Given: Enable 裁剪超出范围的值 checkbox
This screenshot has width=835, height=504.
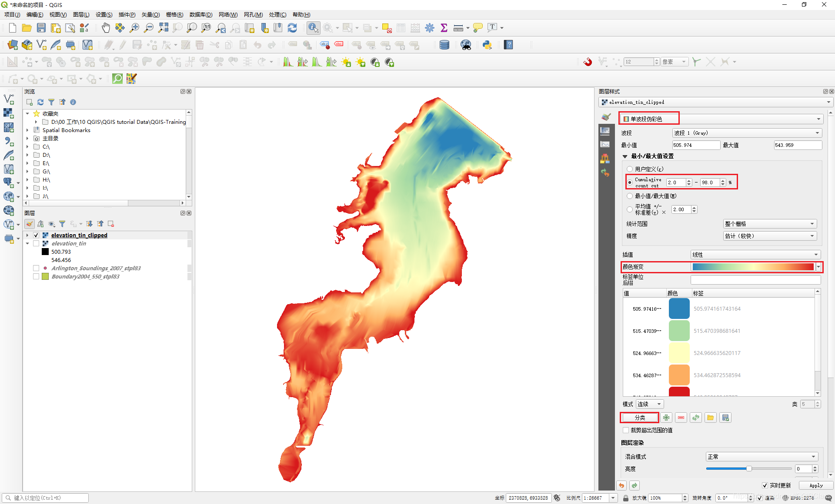Looking at the screenshot, I should pos(626,430).
